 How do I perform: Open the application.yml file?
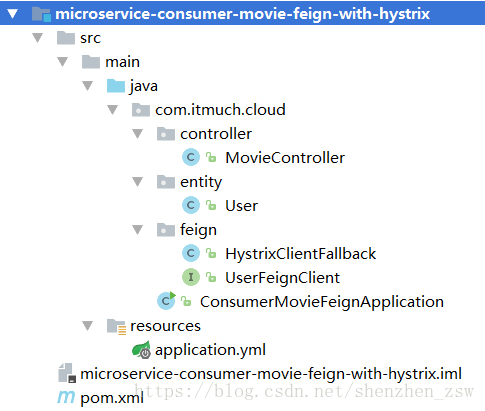tap(210, 350)
